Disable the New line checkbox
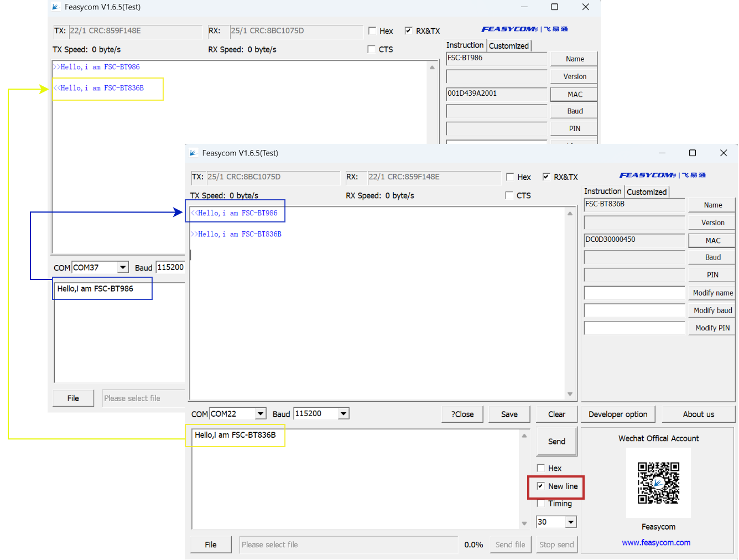 pos(541,486)
